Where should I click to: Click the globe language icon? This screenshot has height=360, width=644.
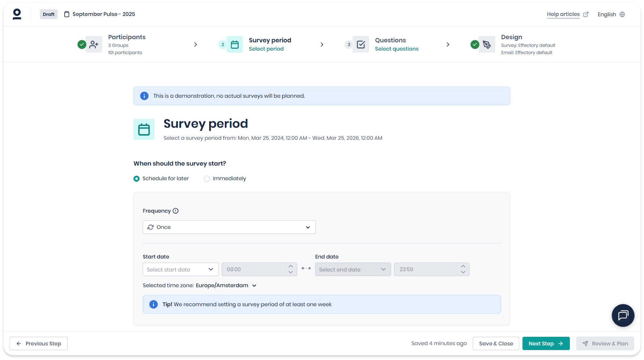pos(622,14)
